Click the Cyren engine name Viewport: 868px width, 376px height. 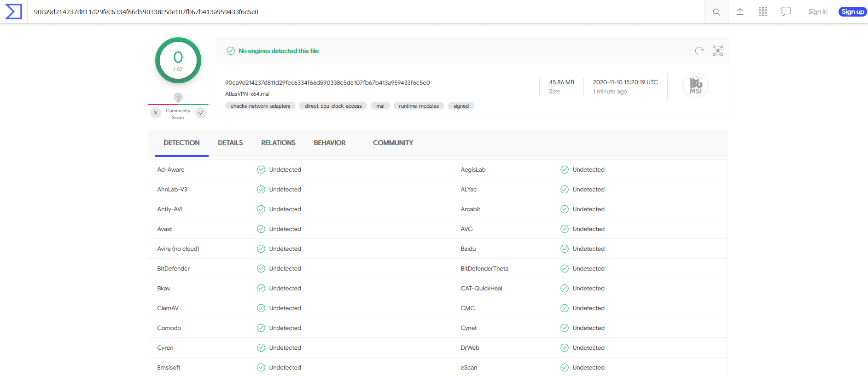tap(165, 347)
